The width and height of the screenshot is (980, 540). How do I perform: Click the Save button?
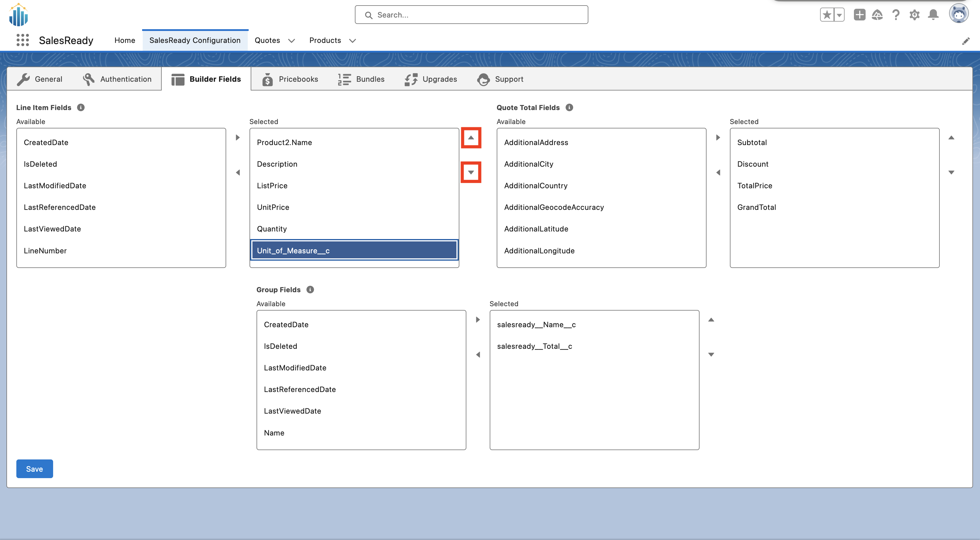click(34, 469)
